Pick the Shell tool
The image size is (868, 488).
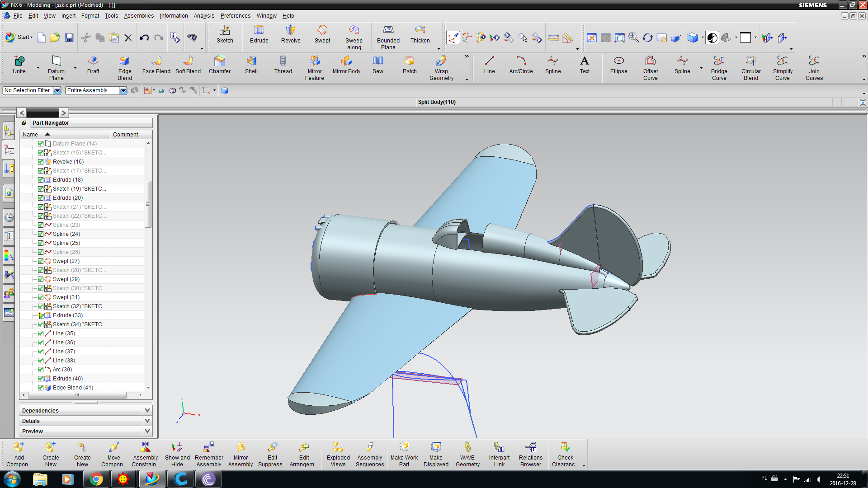251,61
